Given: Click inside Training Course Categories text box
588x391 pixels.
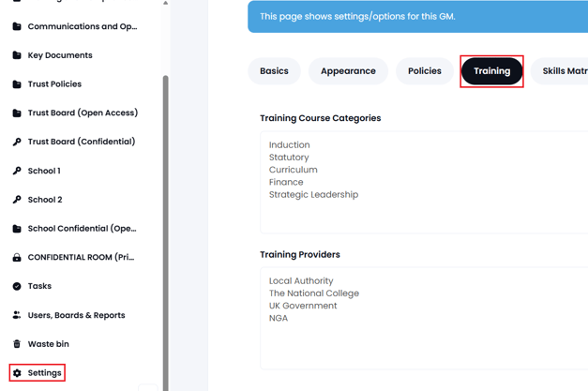Looking at the screenshot, I should [x=424, y=182].
